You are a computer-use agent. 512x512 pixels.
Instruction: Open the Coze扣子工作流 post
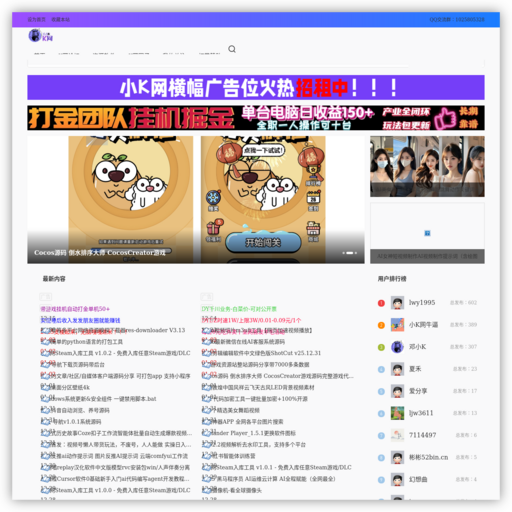coord(117,433)
